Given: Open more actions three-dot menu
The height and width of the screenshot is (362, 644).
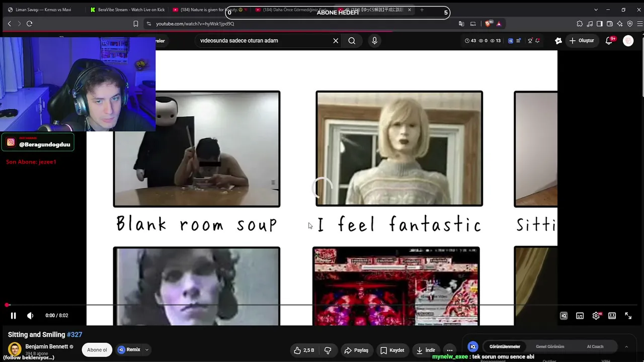Looking at the screenshot, I should (450, 350).
